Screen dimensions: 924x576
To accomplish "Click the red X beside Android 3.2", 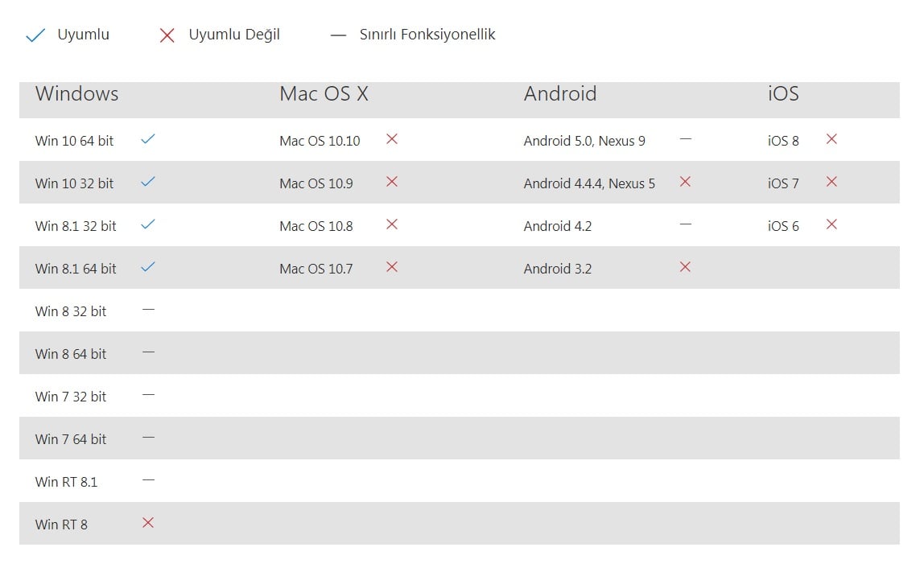I will 685,267.
